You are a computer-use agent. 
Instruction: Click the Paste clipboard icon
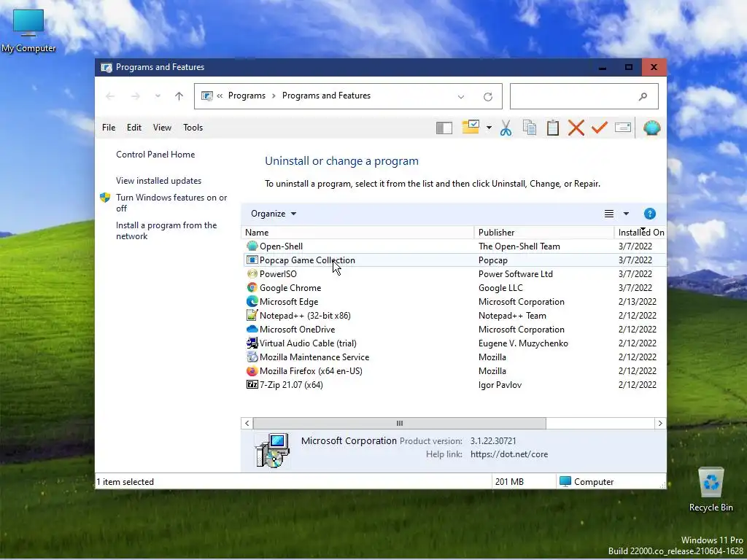click(x=553, y=128)
